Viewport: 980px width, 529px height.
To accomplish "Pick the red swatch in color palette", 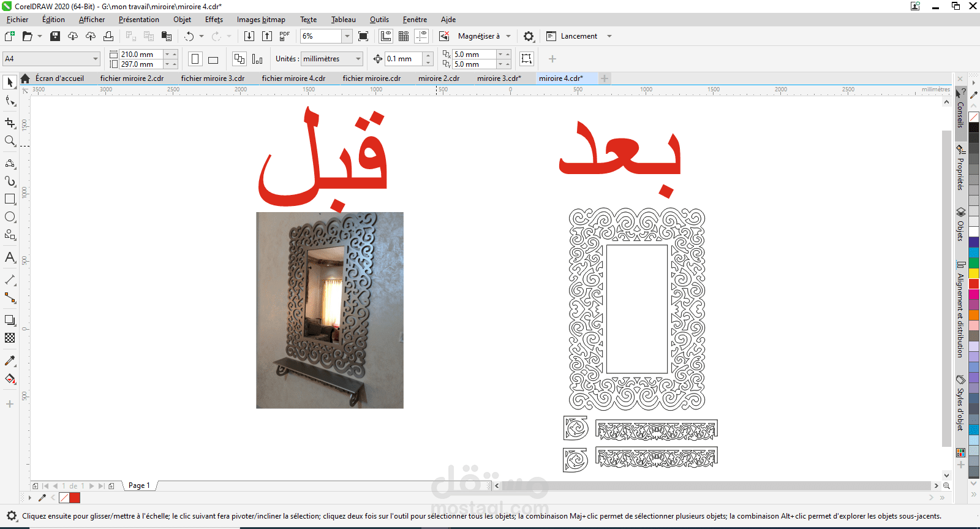I will point(973,284).
